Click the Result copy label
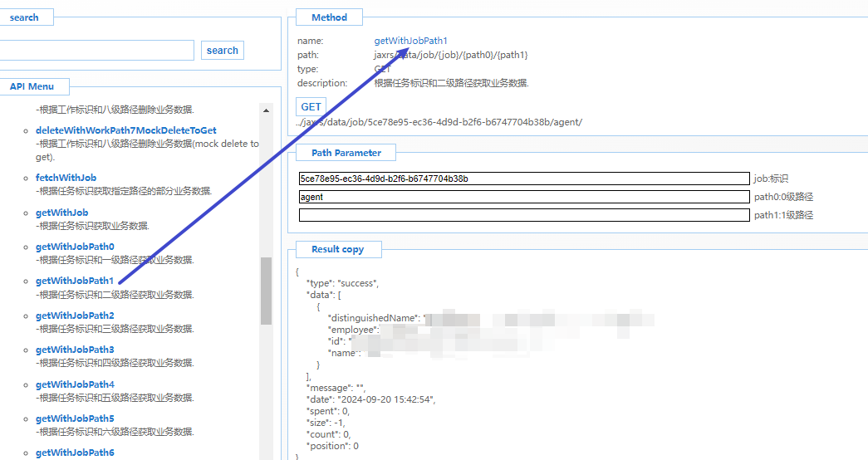 click(x=338, y=250)
